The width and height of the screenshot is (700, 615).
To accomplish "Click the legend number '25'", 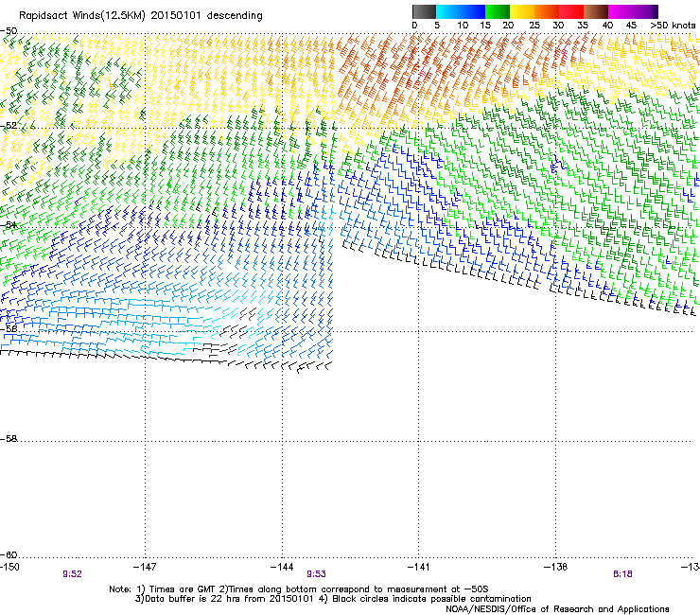I will coord(534,26).
